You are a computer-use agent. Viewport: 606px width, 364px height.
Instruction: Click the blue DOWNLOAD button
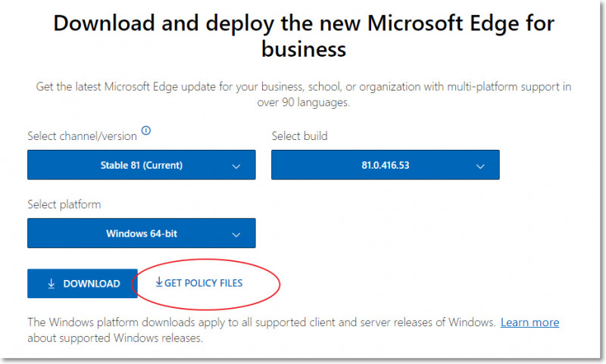tap(83, 283)
